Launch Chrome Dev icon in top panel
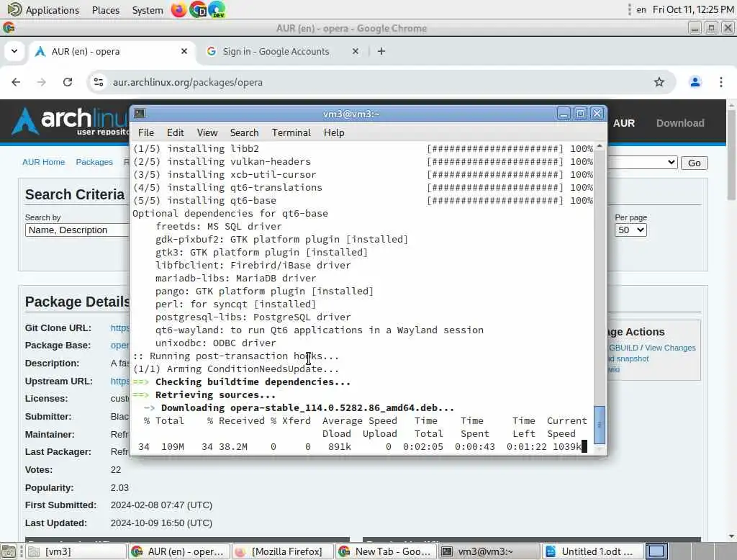 coord(217,9)
